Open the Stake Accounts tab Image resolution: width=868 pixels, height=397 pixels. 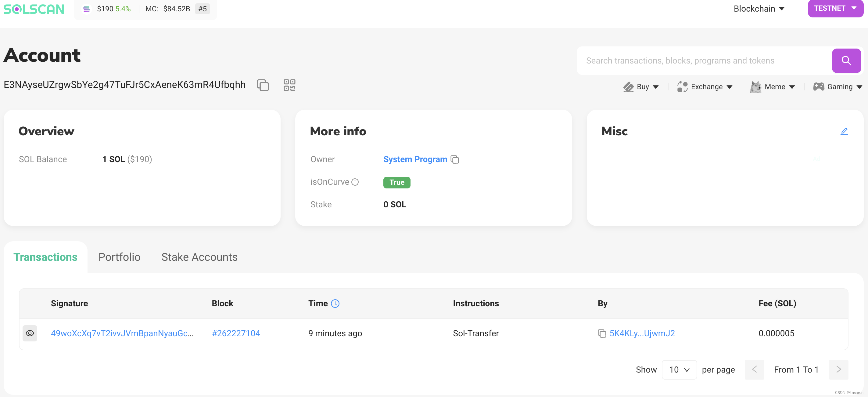[x=199, y=257]
